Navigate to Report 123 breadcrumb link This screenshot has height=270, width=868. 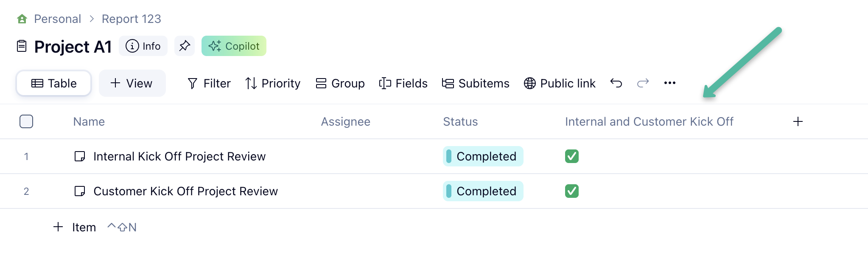pyautogui.click(x=131, y=19)
